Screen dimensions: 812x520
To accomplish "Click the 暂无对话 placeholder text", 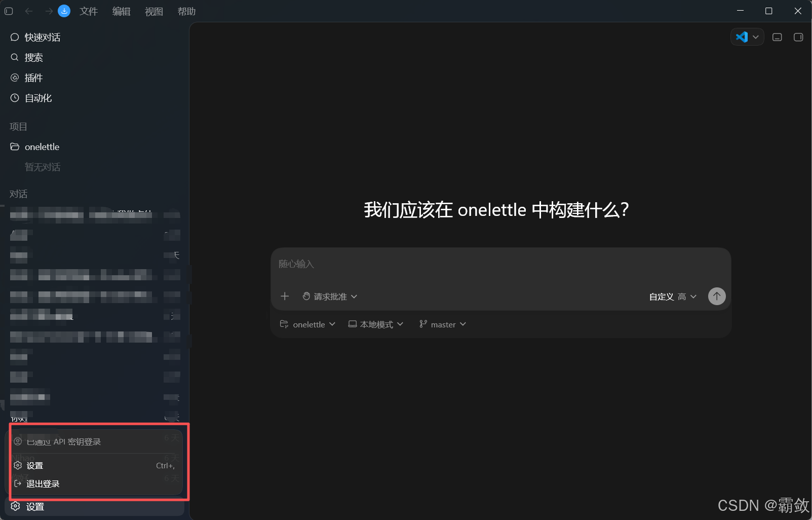I will point(43,167).
